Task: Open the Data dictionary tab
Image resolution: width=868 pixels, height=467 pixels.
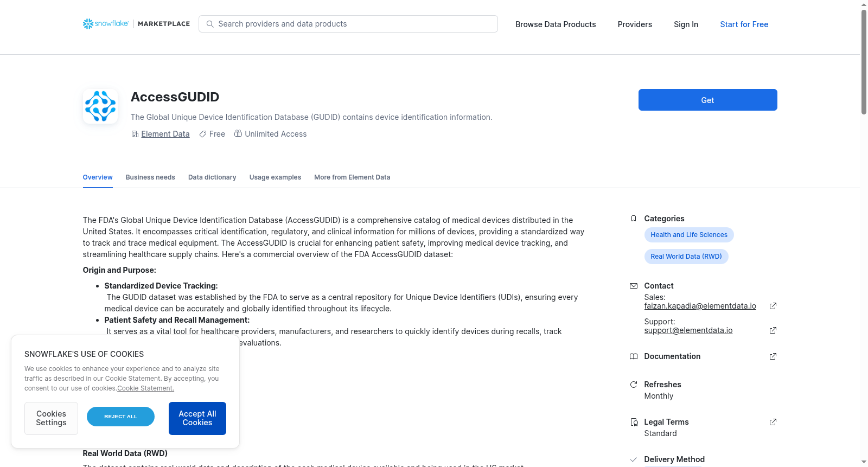Action: 212,177
